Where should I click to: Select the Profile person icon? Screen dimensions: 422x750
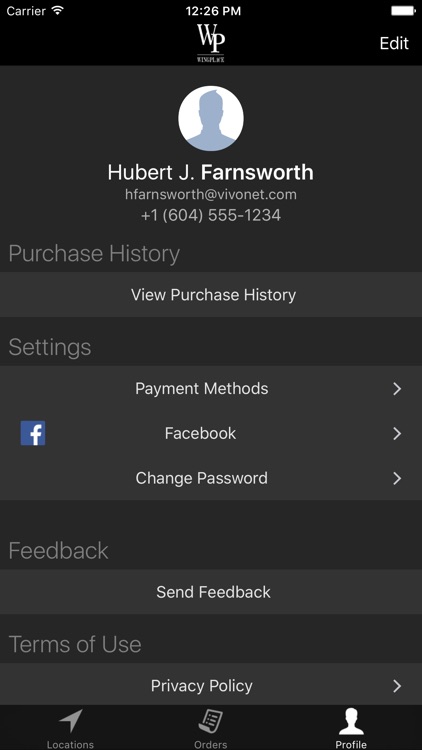pos(351,721)
